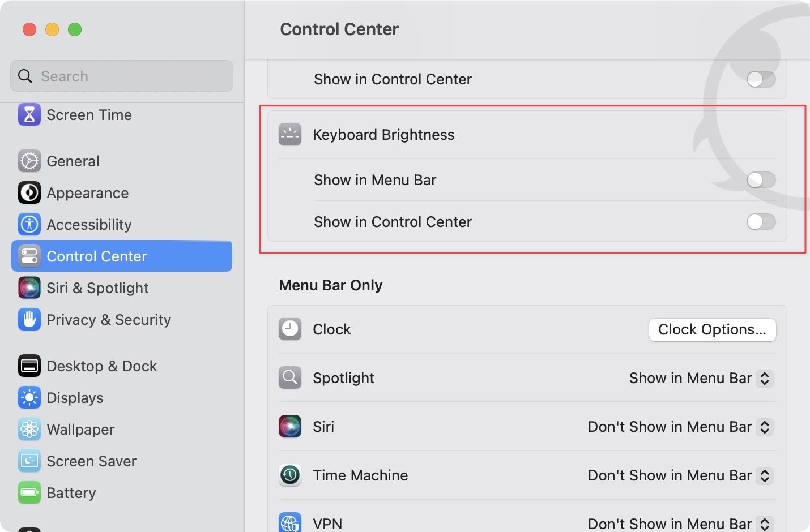The height and width of the screenshot is (532, 810).
Task: Click the yellow minimize window button
Action: pyautogui.click(x=52, y=29)
